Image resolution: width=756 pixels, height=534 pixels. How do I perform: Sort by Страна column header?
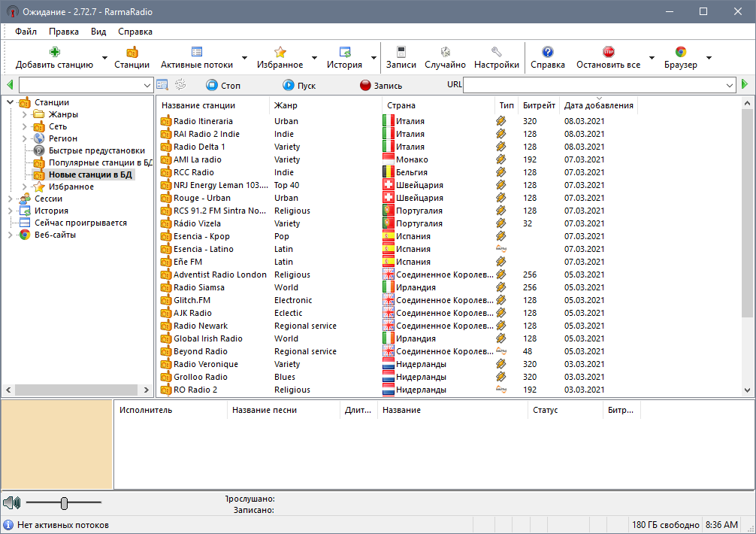(x=438, y=105)
